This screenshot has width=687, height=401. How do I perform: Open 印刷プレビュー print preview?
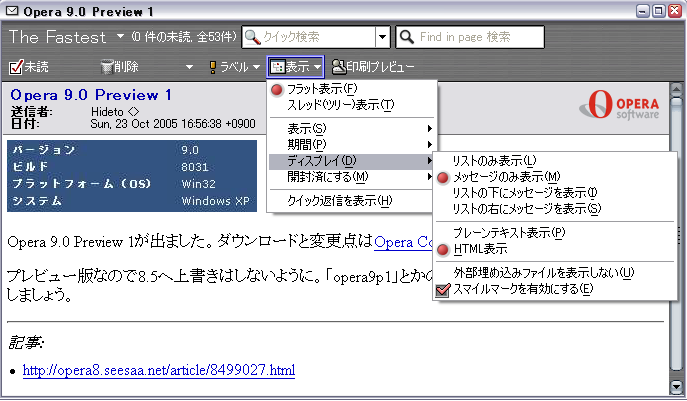[373, 67]
